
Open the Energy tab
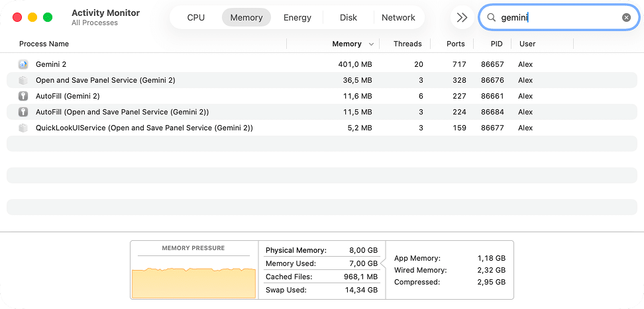click(297, 18)
